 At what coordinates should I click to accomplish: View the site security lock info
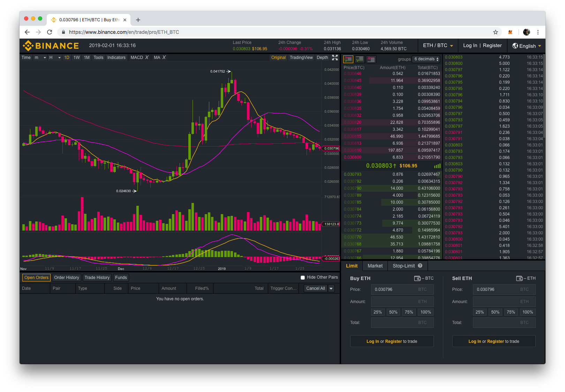[x=63, y=32]
